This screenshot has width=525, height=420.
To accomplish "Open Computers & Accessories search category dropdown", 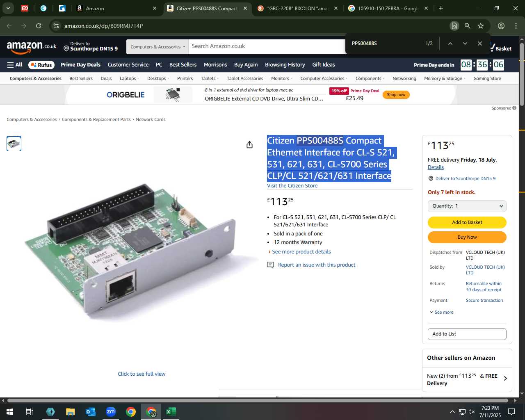I will coord(157,47).
